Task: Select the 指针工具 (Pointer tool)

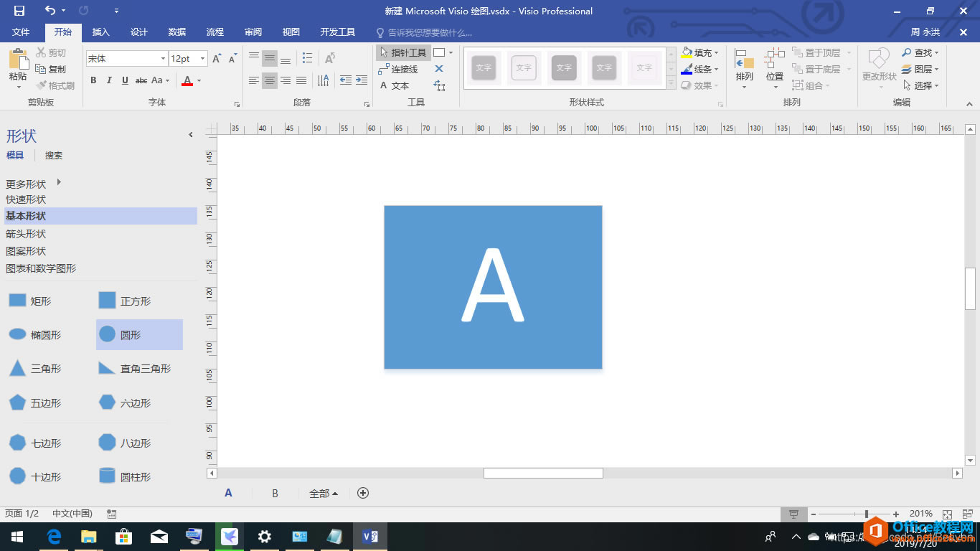Action: click(x=405, y=52)
